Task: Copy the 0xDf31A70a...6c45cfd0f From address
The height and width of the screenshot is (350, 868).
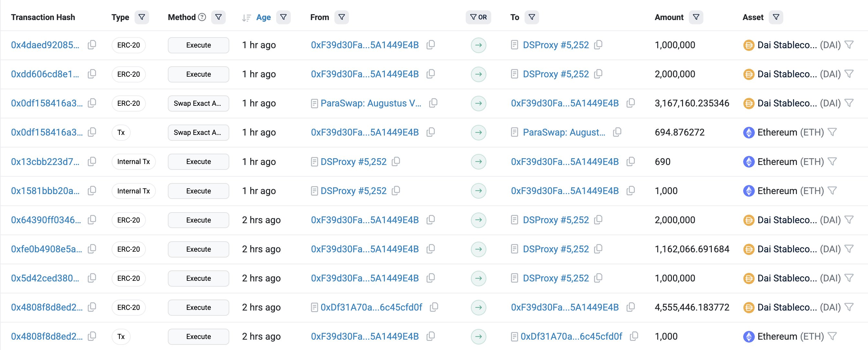Action: tap(434, 307)
